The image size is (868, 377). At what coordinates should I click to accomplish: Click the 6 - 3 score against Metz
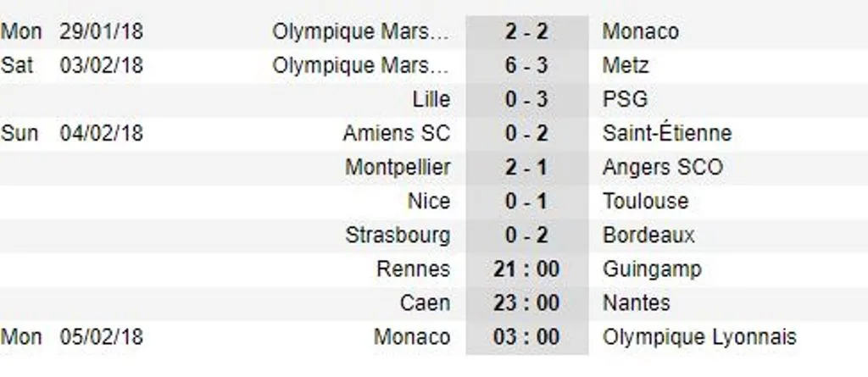(x=526, y=65)
